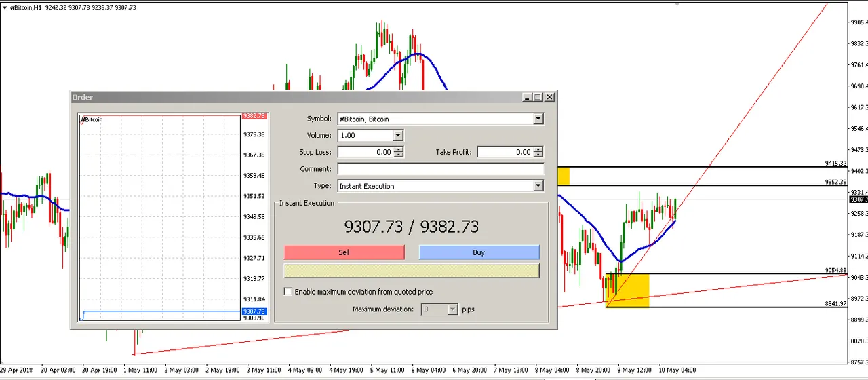Click the #Bitcoin tick chart in Order dialog
The height and width of the screenshot is (380, 868).
(160, 217)
